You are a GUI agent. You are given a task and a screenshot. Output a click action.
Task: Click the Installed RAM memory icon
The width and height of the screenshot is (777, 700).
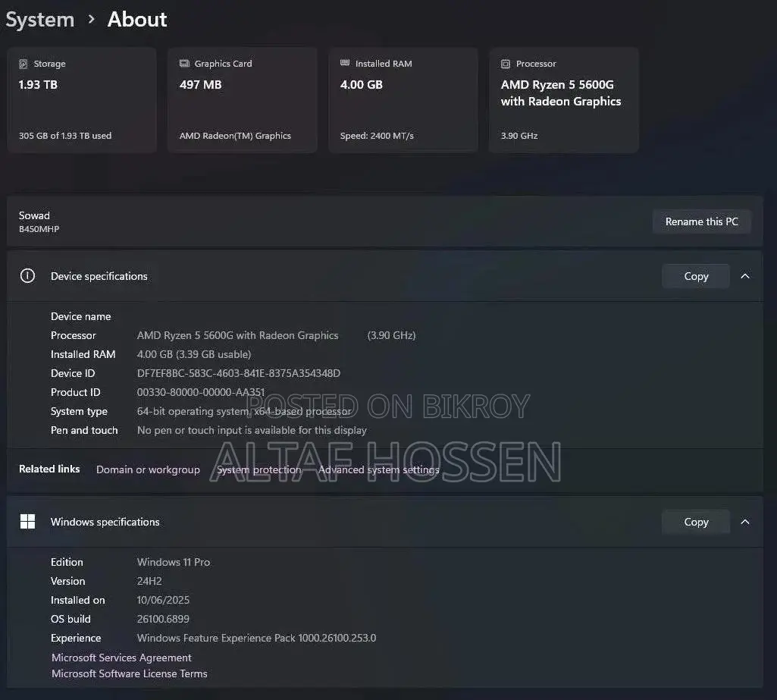click(345, 62)
